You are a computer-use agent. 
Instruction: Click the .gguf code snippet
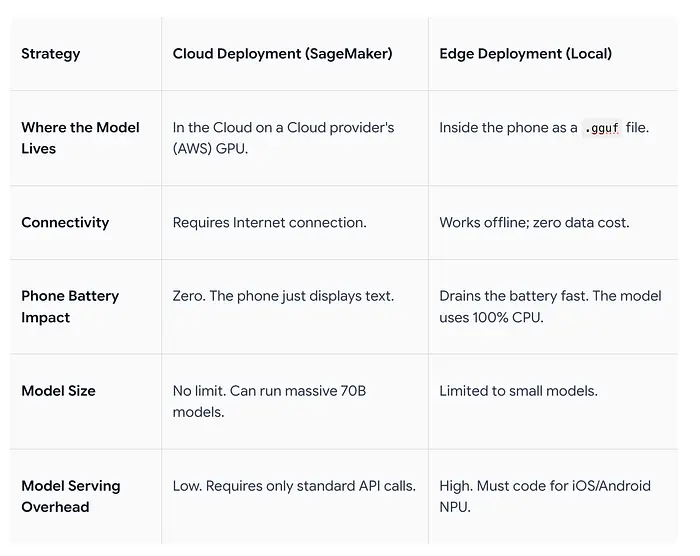pos(601,128)
